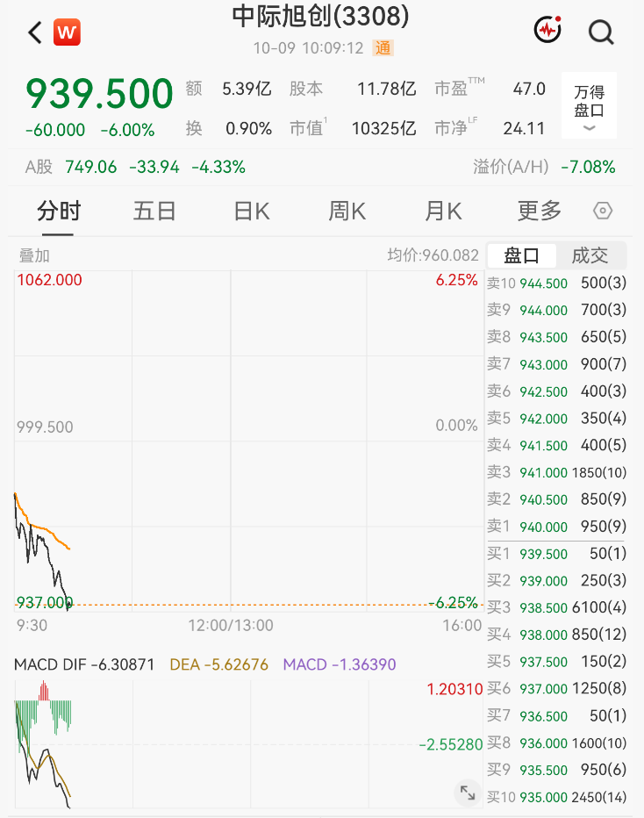Select 卖3 row at 941.000
The height and width of the screenshot is (818, 644).
(556, 473)
